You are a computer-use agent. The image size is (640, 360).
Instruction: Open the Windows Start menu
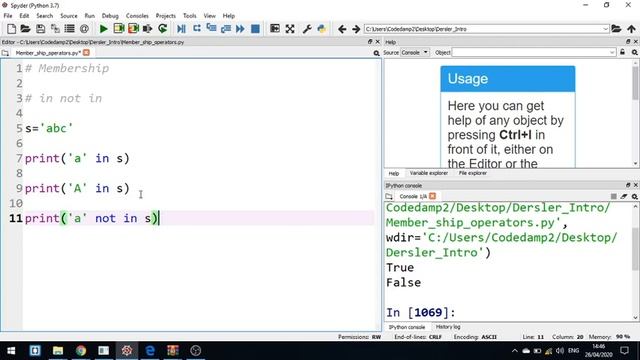(x=11, y=351)
